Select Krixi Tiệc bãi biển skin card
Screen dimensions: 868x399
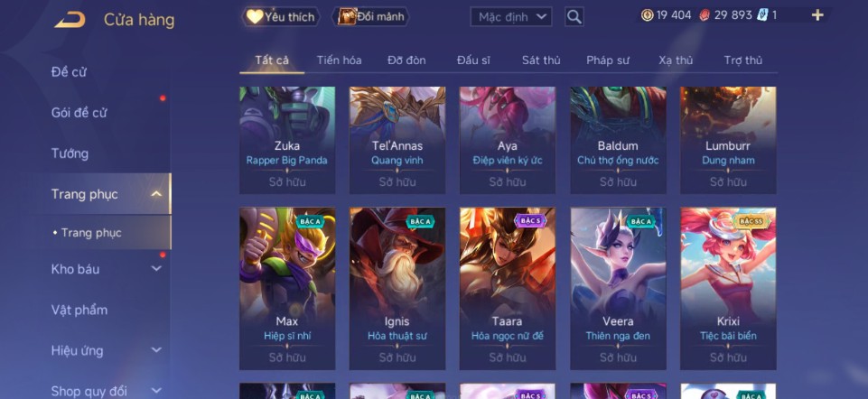point(728,288)
